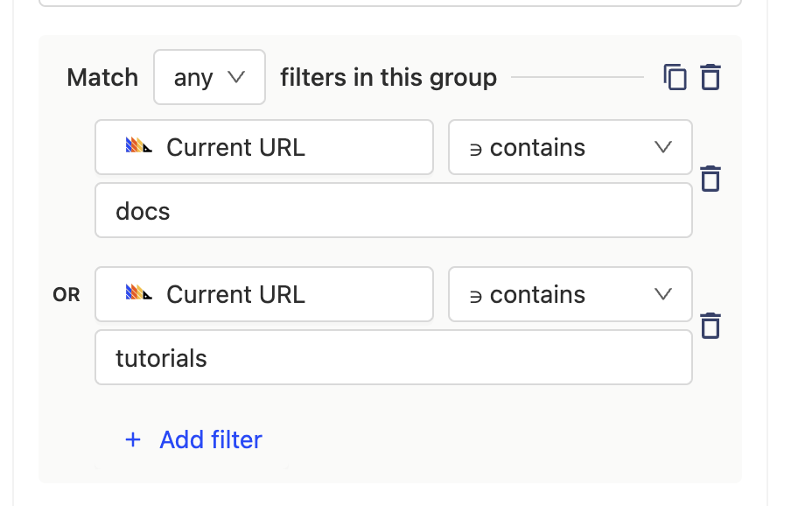Expand the 'contains' chevron for the docs filter
The height and width of the screenshot is (506, 812).
coord(663,147)
